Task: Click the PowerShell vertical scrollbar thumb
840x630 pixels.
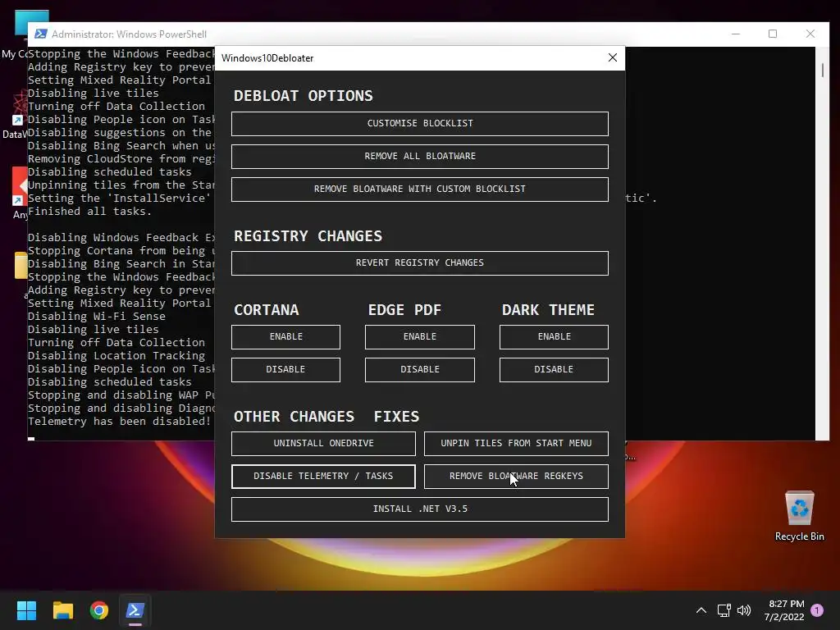Action: click(x=822, y=71)
